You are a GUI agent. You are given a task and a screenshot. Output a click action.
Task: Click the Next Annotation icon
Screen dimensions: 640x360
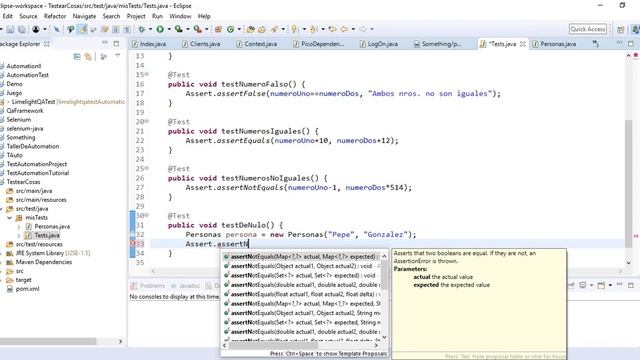pos(294,29)
